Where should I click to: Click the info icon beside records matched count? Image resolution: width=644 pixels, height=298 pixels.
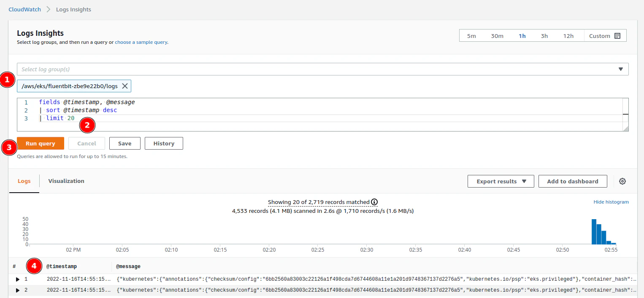[x=374, y=202]
